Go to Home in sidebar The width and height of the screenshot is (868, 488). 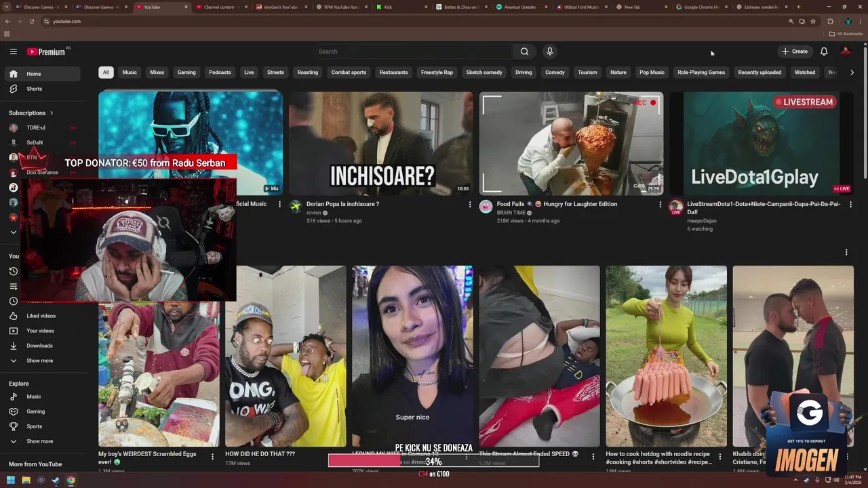pos(44,74)
